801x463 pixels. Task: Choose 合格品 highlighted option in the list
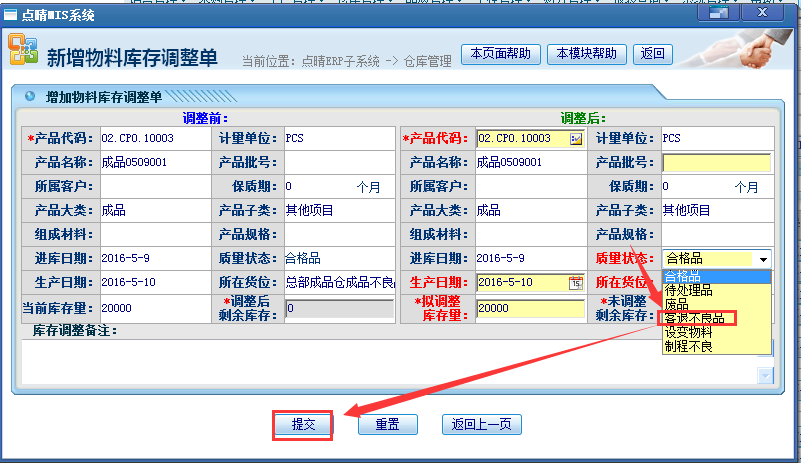685,276
